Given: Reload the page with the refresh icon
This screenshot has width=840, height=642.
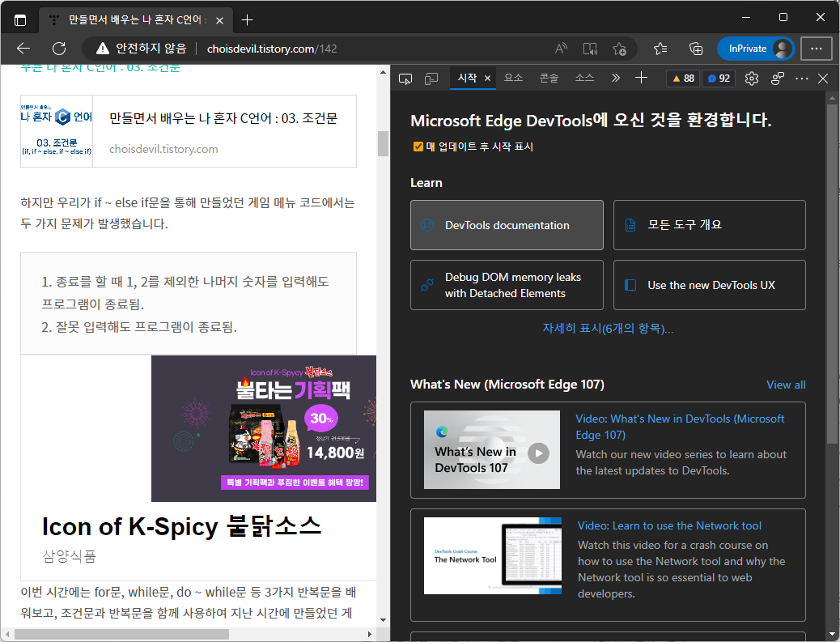Looking at the screenshot, I should coord(59,49).
